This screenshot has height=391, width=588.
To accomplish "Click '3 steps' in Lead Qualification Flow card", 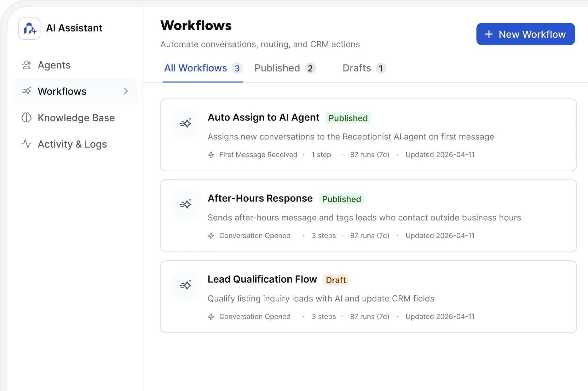I will tap(324, 317).
